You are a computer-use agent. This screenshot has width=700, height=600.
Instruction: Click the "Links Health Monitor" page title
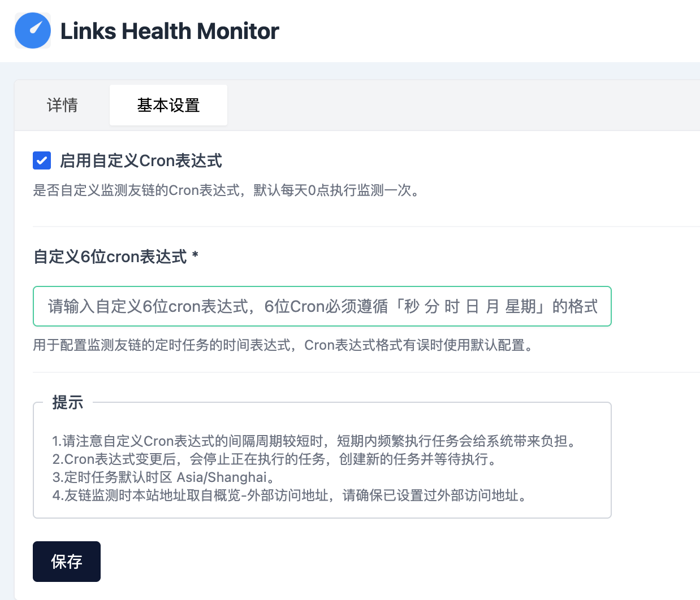pyautogui.click(x=170, y=31)
